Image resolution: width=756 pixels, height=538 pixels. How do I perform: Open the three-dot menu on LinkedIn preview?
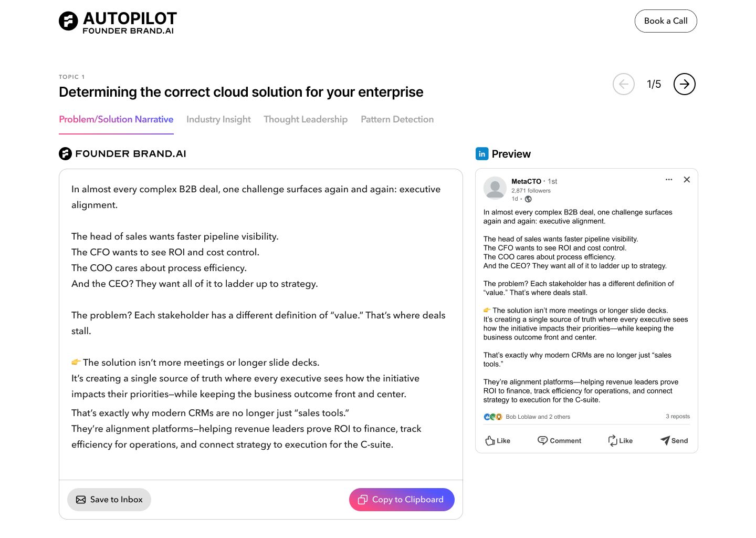click(x=668, y=180)
